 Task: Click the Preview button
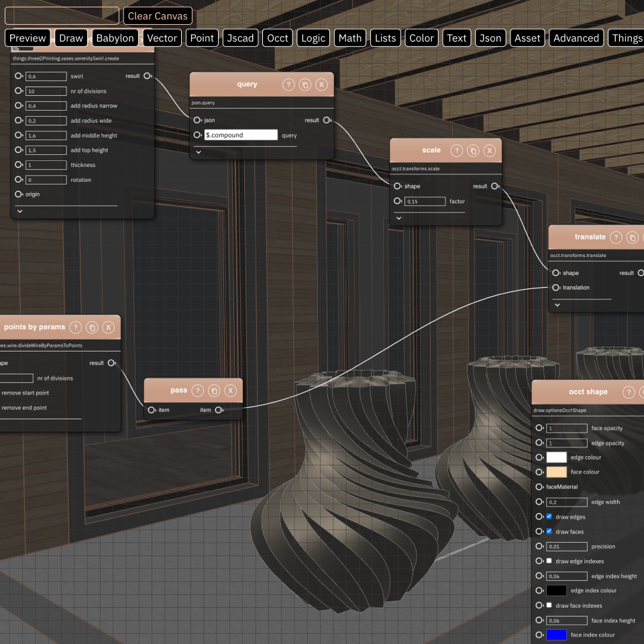pyautogui.click(x=28, y=38)
